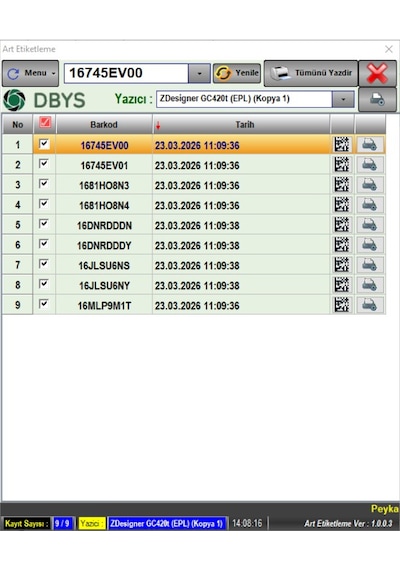This screenshot has width=400, height=570.
Task: Open the Menu dropdown button
Action: coord(30,73)
